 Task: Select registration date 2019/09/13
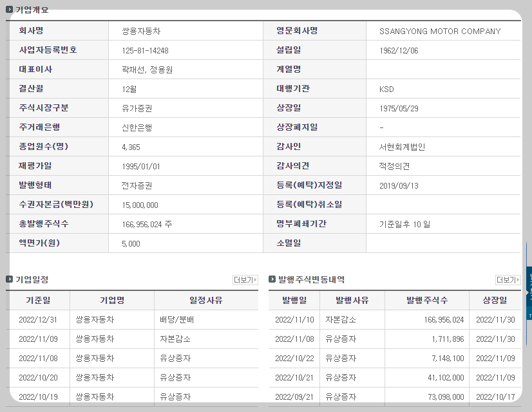pyautogui.click(x=399, y=186)
